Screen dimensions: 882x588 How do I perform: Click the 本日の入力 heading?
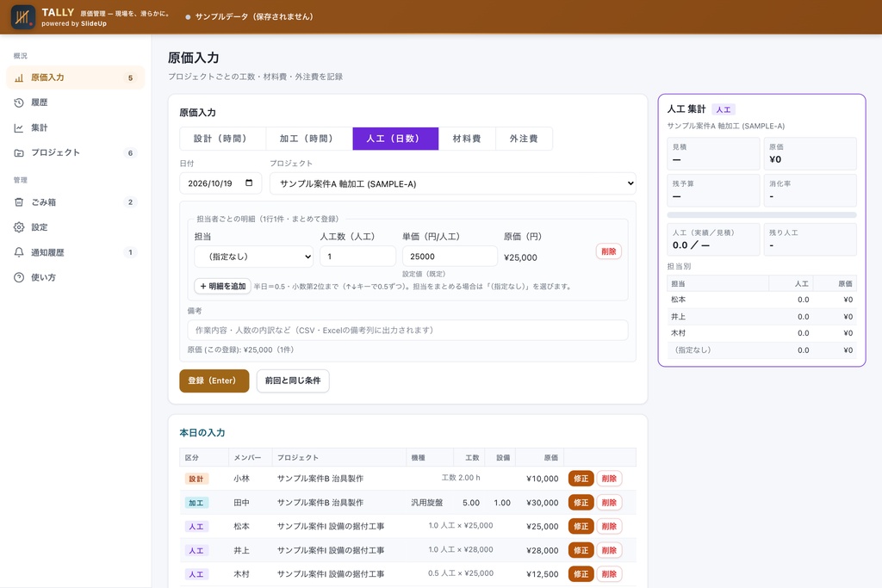point(202,433)
